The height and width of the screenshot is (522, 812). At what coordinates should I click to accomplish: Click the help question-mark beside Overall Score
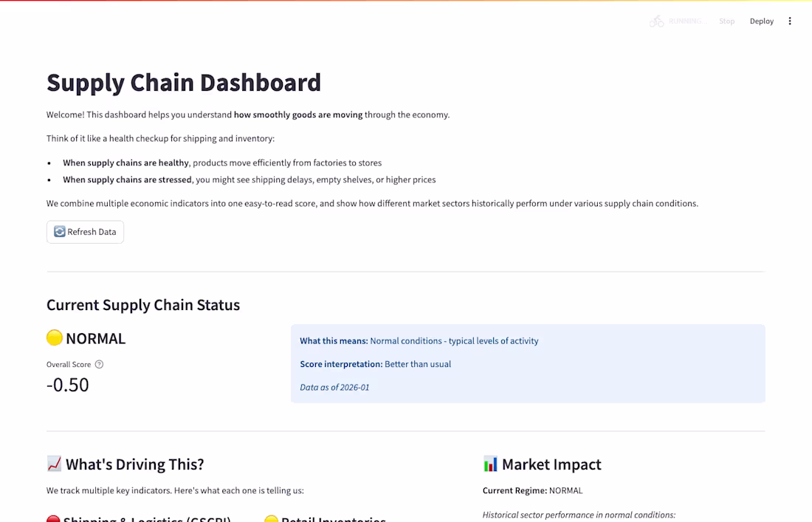100,364
